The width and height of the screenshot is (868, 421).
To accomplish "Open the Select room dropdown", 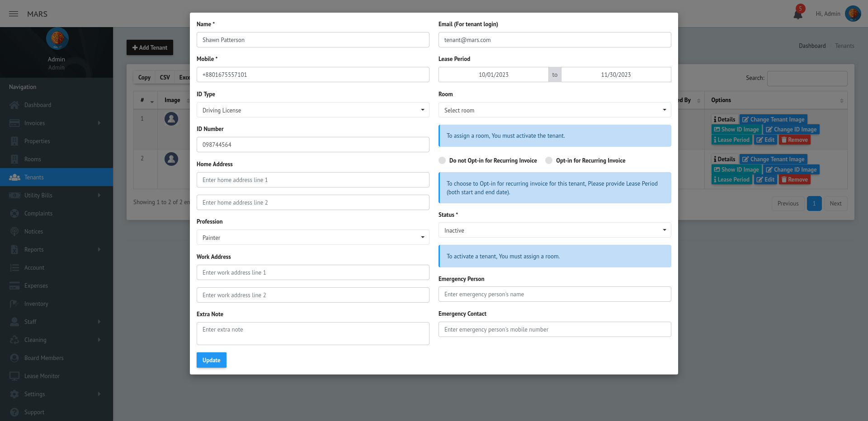I will (x=555, y=110).
